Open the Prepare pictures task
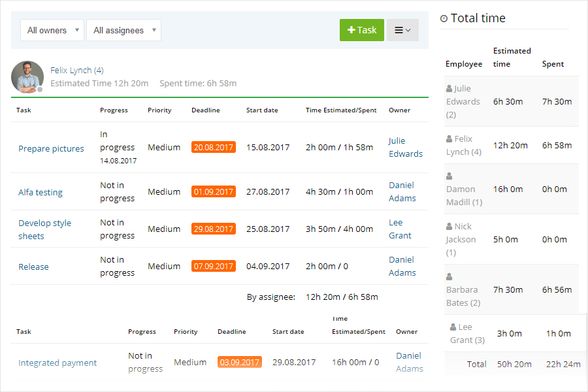Screen dimensions: 588x392 pyautogui.click(x=51, y=148)
